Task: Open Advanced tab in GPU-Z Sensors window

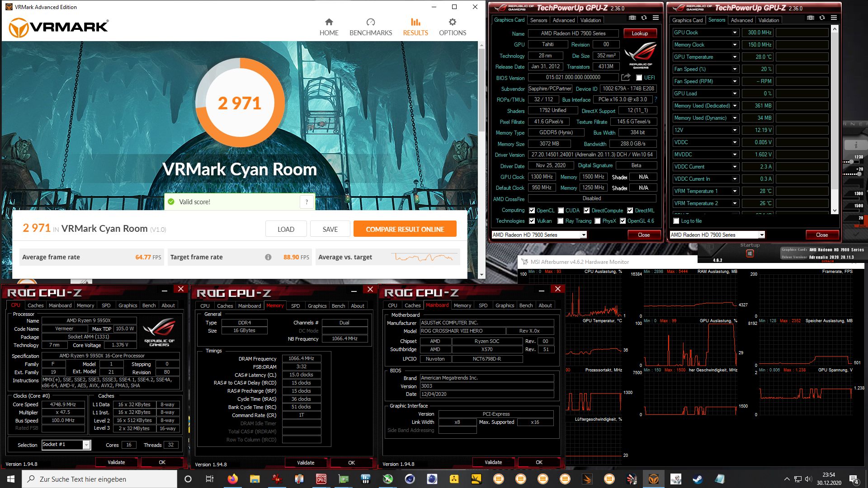Action: click(x=742, y=20)
